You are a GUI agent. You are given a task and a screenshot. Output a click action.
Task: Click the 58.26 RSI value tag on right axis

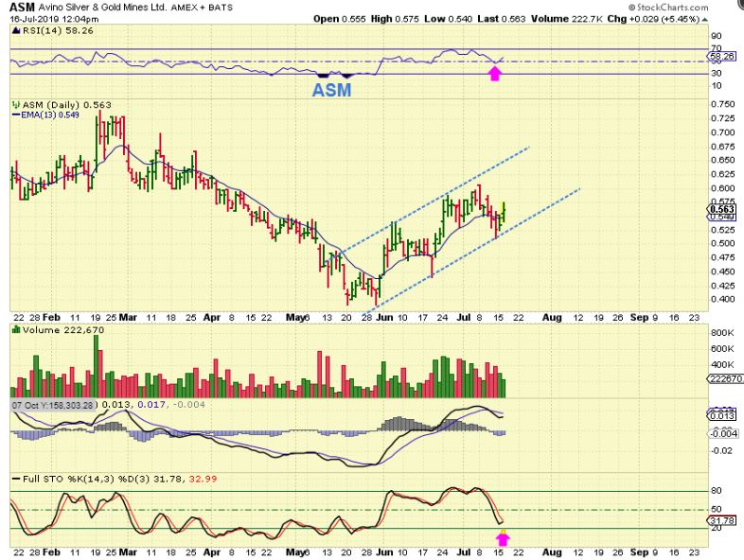722,57
